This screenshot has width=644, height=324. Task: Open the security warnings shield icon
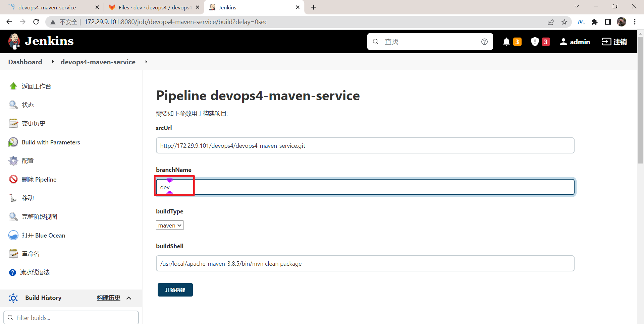[535, 42]
